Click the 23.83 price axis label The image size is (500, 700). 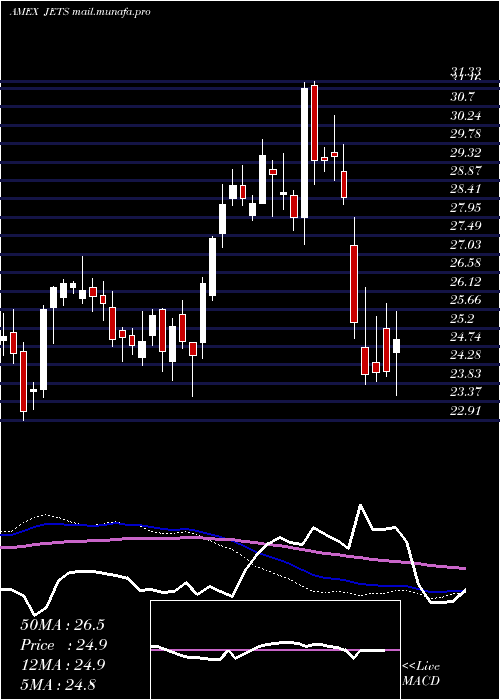pyautogui.click(x=466, y=374)
